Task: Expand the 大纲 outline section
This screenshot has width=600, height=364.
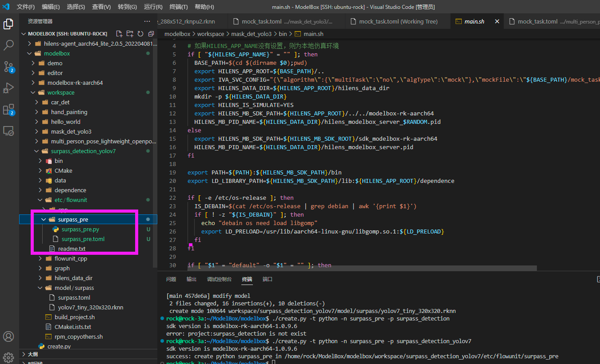Action: (32, 354)
